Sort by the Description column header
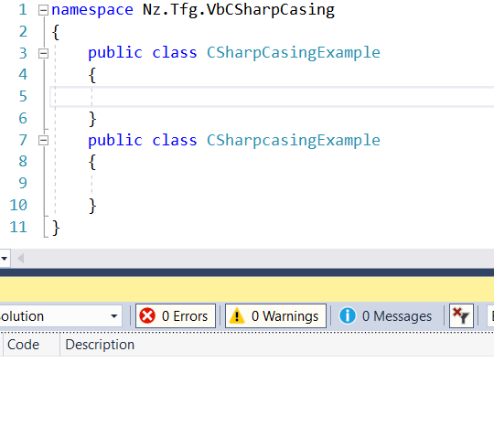This screenshot has height=448, width=494. pos(100,345)
